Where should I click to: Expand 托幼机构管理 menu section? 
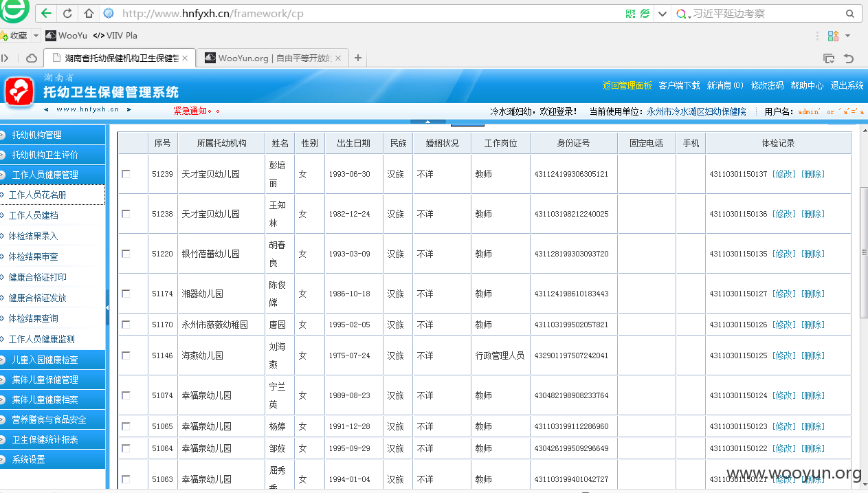tap(53, 135)
